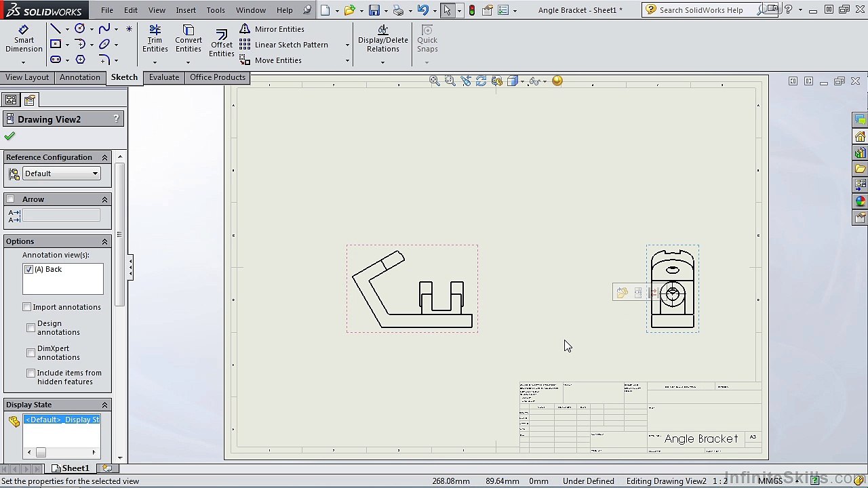Uncheck the (A) Back annotation view
Image resolution: width=868 pixels, height=488 pixels.
pos(28,270)
